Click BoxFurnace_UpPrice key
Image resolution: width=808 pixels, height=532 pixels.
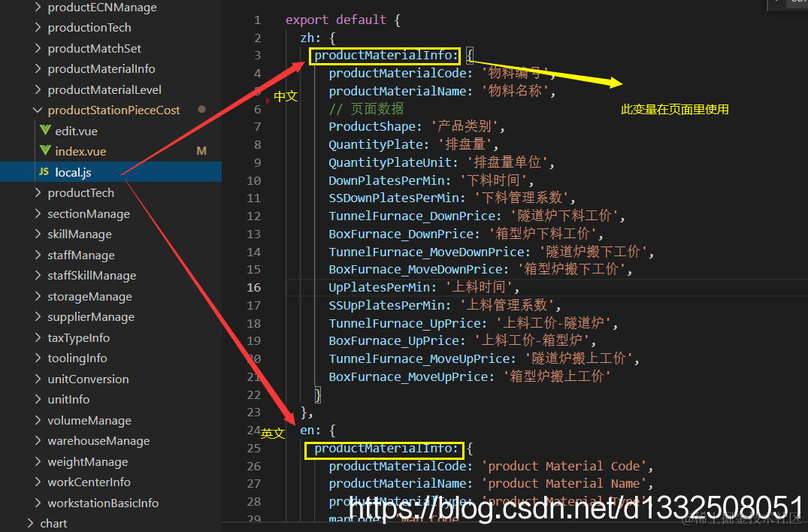397,341
